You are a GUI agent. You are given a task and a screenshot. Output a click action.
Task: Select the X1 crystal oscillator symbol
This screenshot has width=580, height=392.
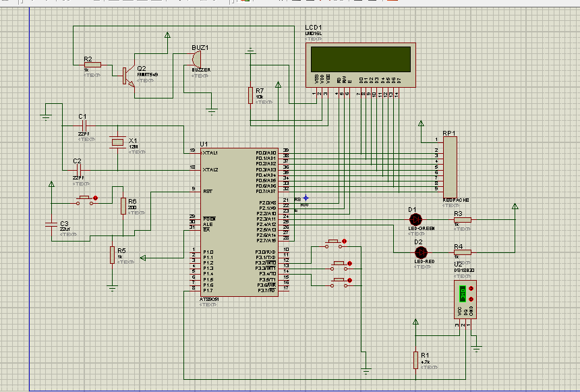point(117,142)
